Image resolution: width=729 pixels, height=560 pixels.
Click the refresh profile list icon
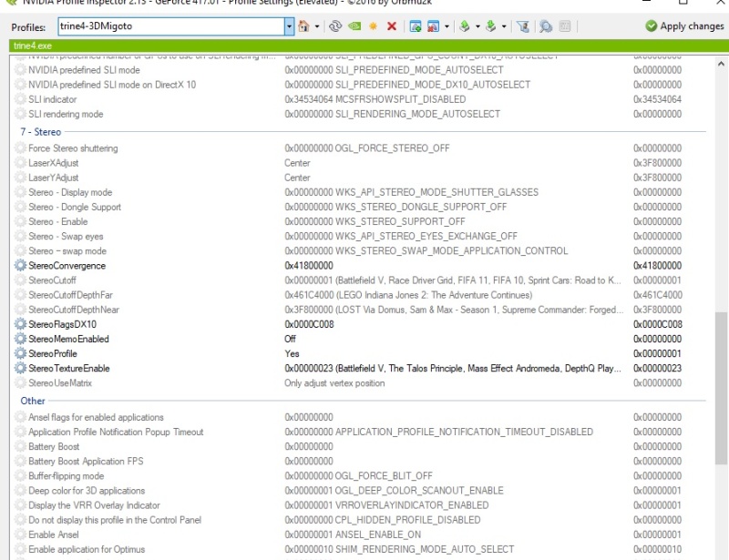coord(334,26)
